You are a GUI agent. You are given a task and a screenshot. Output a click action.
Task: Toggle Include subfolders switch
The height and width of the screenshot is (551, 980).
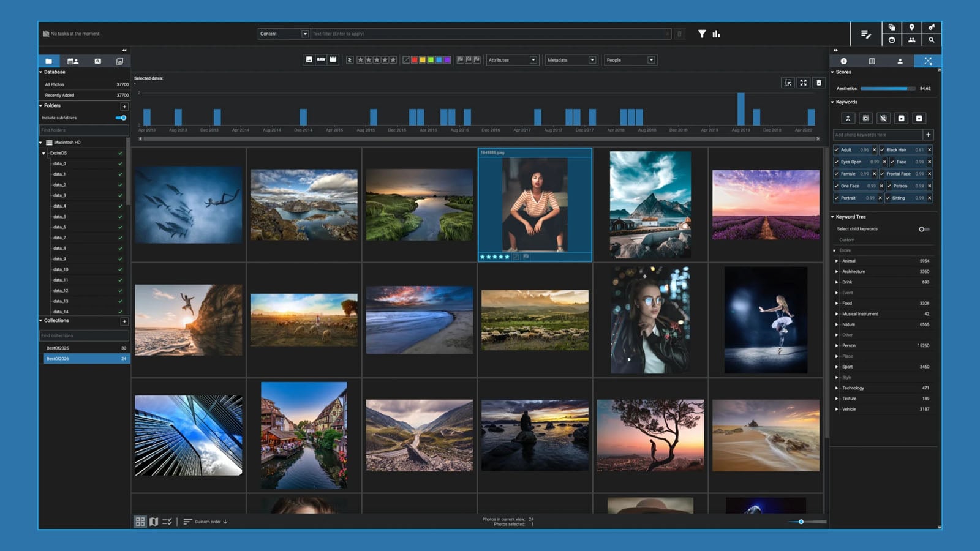121,118
